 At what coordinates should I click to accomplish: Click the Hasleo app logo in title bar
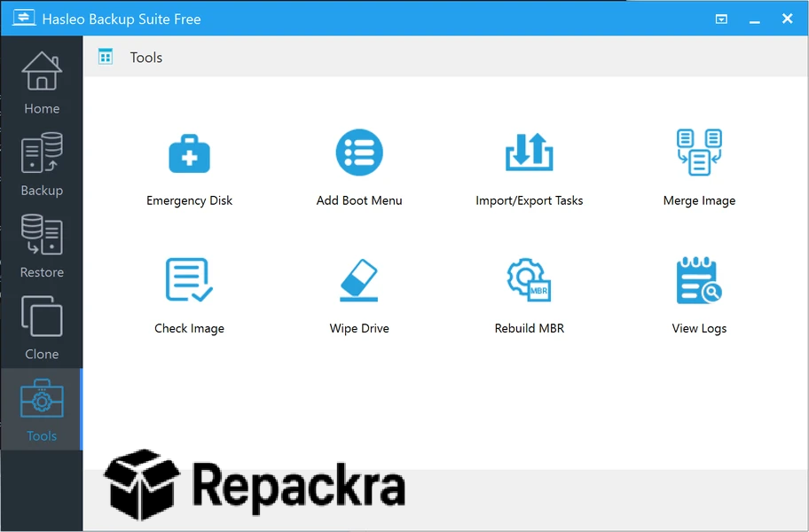(24, 18)
